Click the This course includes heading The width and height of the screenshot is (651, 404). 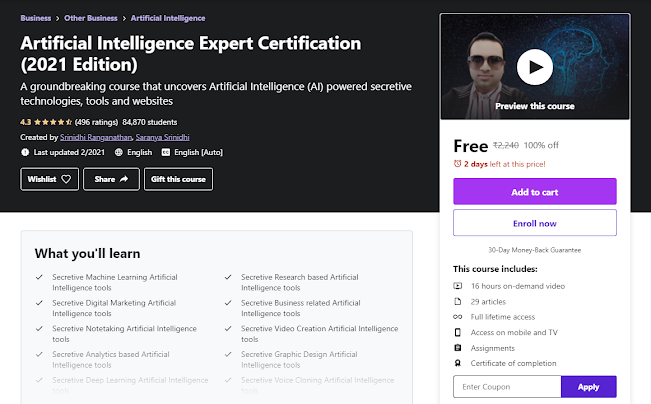click(495, 269)
